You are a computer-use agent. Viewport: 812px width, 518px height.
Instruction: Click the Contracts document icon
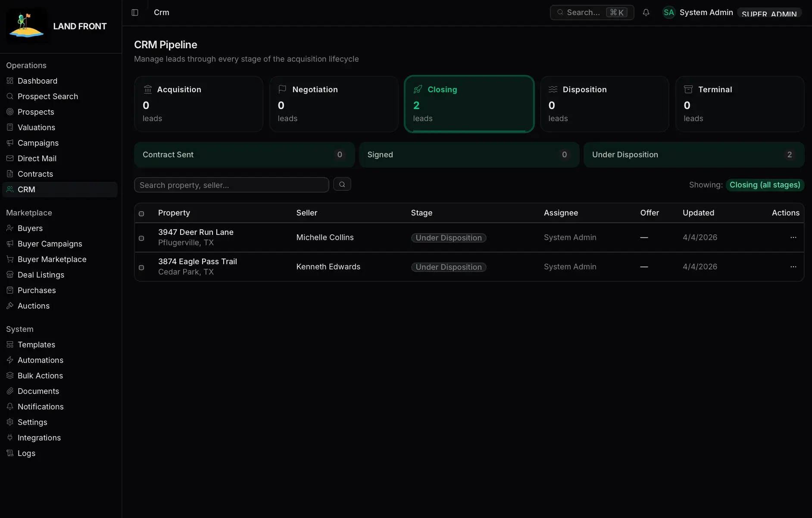click(x=10, y=174)
